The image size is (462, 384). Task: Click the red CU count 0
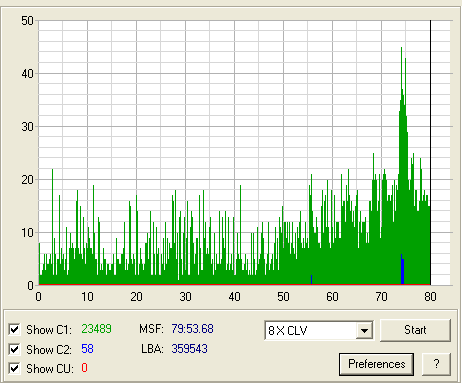[85, 368]
